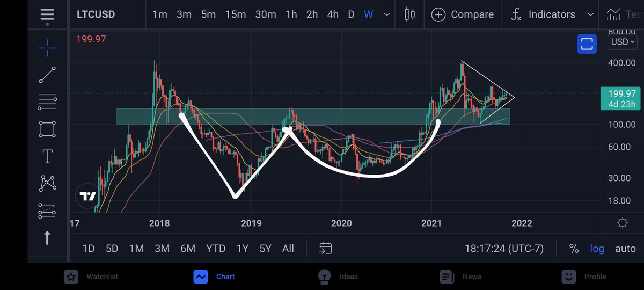This screenshot has height=290, width=644.
Task: Switch to 3m timeframe
Action: click(x=184, y=15)
